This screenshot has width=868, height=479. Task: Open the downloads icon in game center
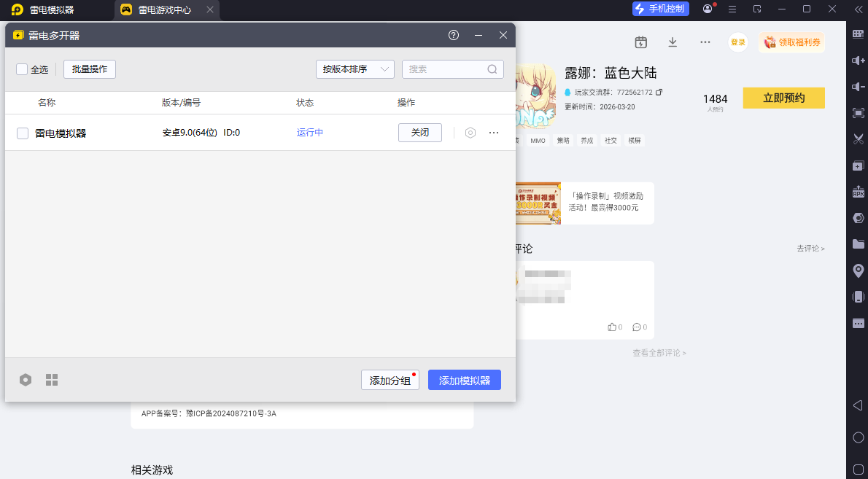(x=673, y=42)
